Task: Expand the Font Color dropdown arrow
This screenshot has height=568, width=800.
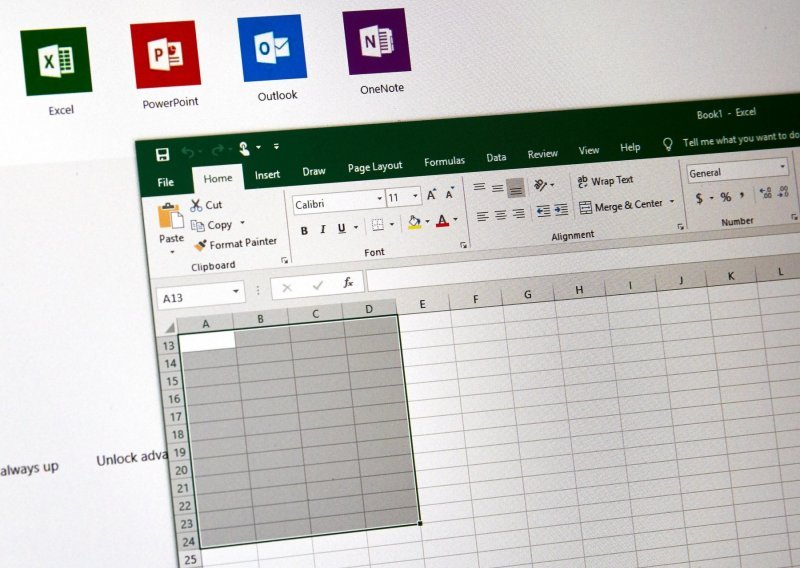Action: click(x=455, y=219)
